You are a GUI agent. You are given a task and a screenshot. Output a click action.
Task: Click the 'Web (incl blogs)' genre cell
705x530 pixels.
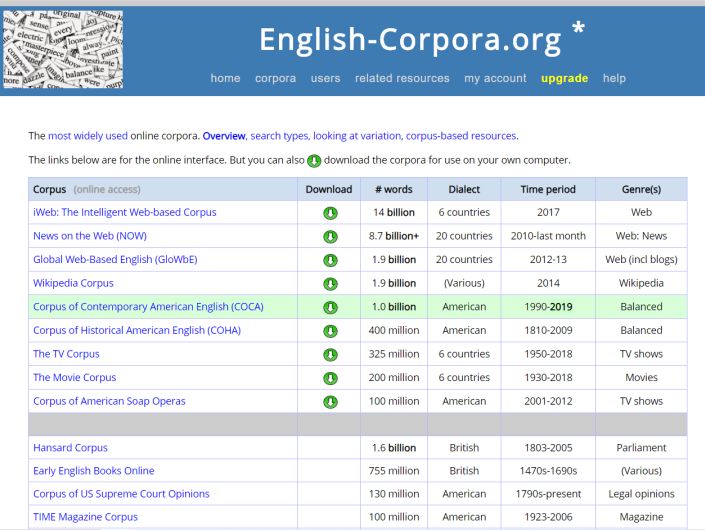[642, 259]
